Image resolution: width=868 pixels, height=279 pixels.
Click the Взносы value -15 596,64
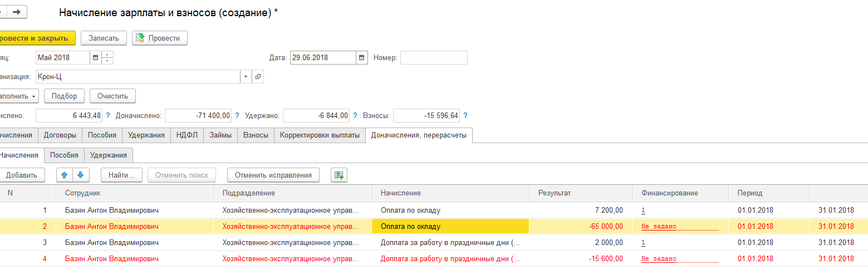(x=426, y=116)
